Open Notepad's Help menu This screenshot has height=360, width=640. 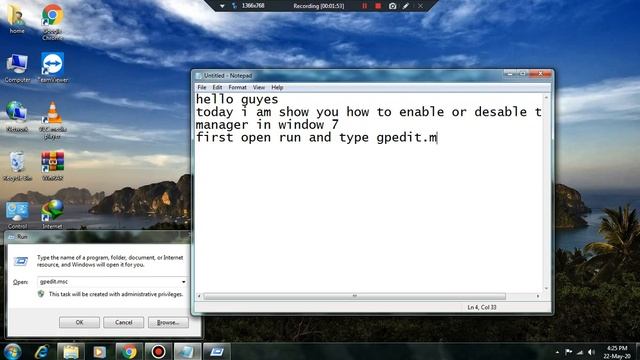(277, 87)
